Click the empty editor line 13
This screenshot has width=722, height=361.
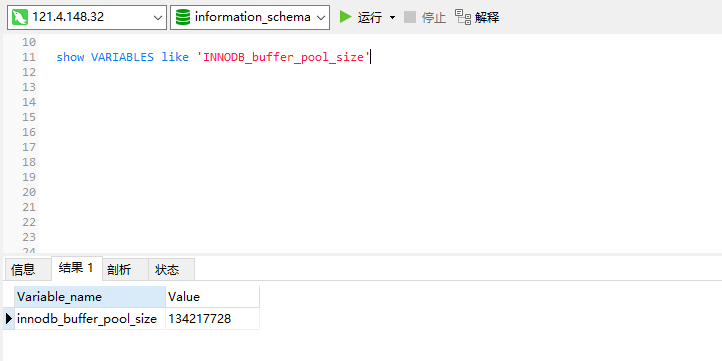click(x=380, y=87)
